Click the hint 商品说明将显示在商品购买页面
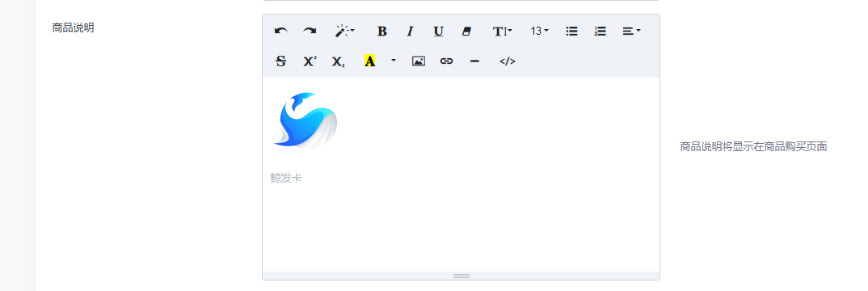The image size is (868, 291). (753, 146)
